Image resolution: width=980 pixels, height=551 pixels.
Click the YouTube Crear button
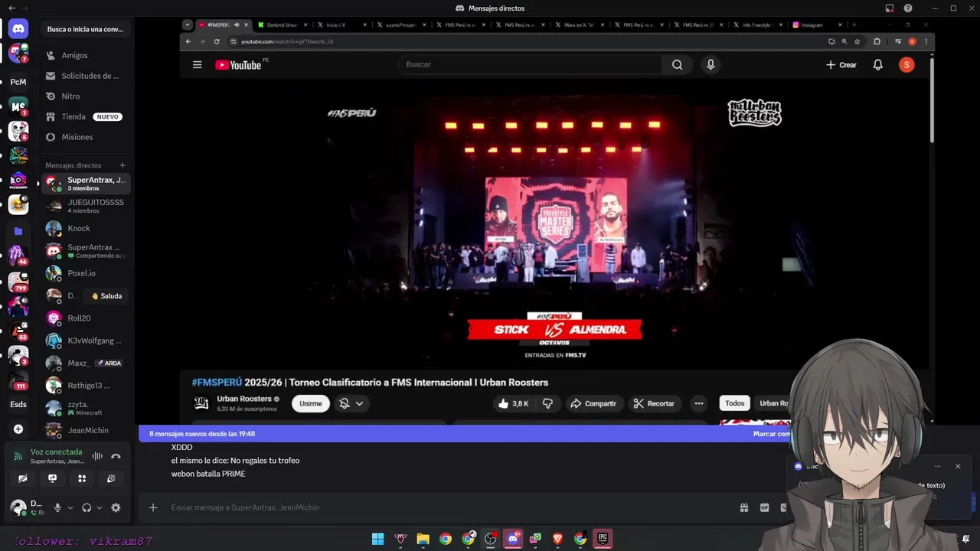coord(841,65)
